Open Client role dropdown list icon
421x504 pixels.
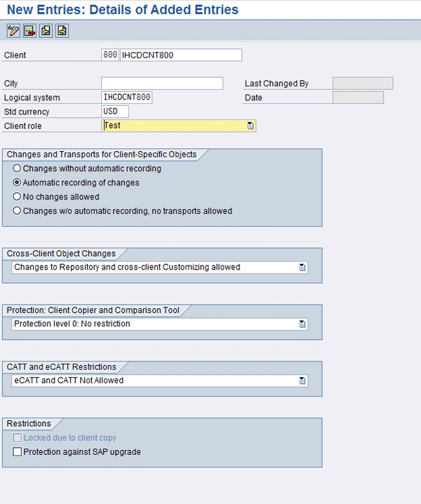[250, 126]
